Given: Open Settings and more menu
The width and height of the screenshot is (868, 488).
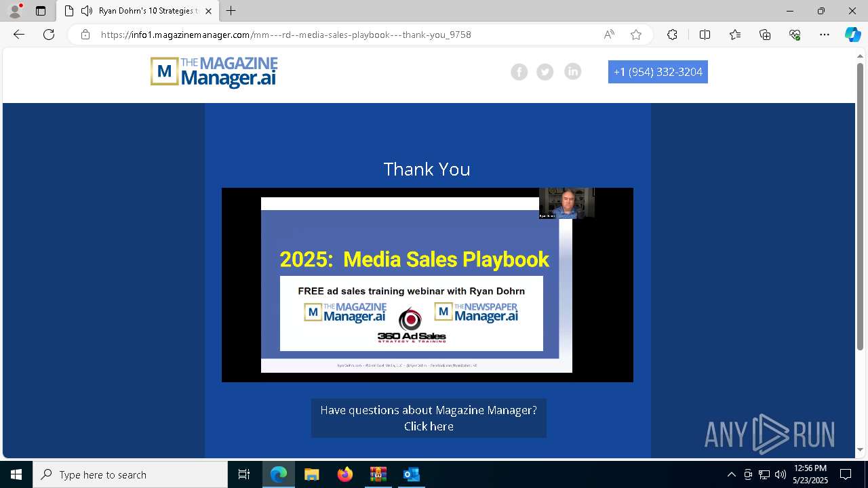Looking at the screenshot, I should tap(825, 35).
